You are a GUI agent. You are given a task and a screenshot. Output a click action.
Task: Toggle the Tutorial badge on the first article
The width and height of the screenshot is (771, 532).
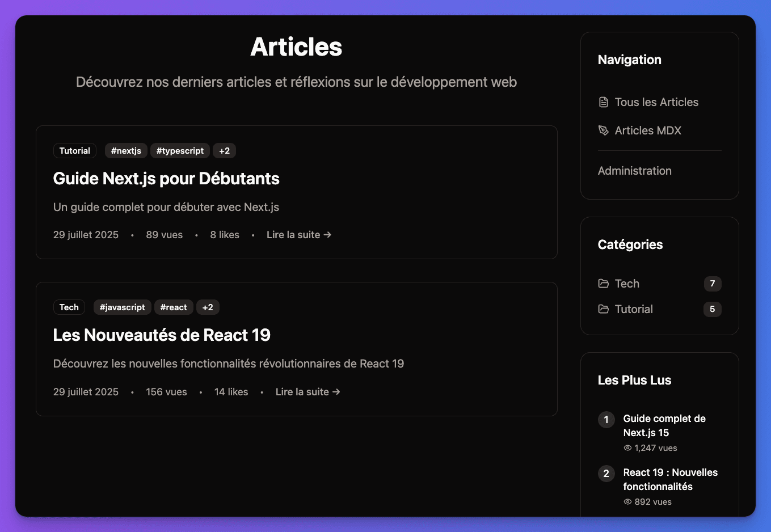coord(74,150)
